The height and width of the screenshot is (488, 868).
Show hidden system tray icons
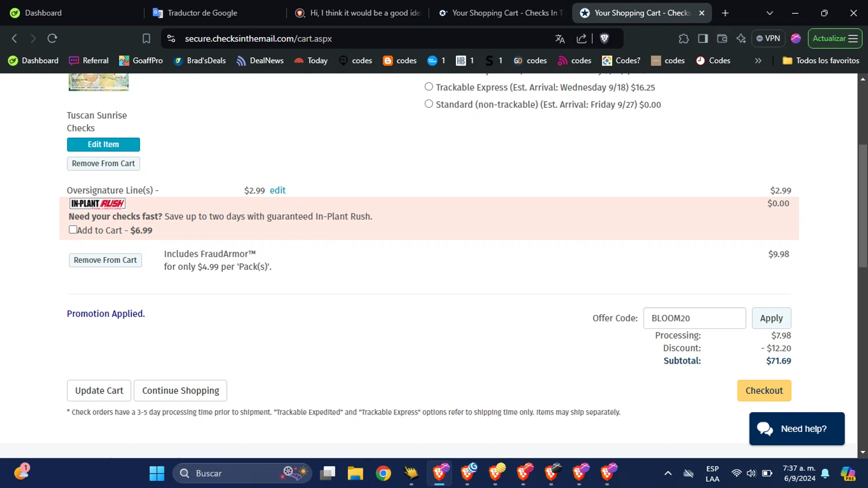click(x=668, y=474)
